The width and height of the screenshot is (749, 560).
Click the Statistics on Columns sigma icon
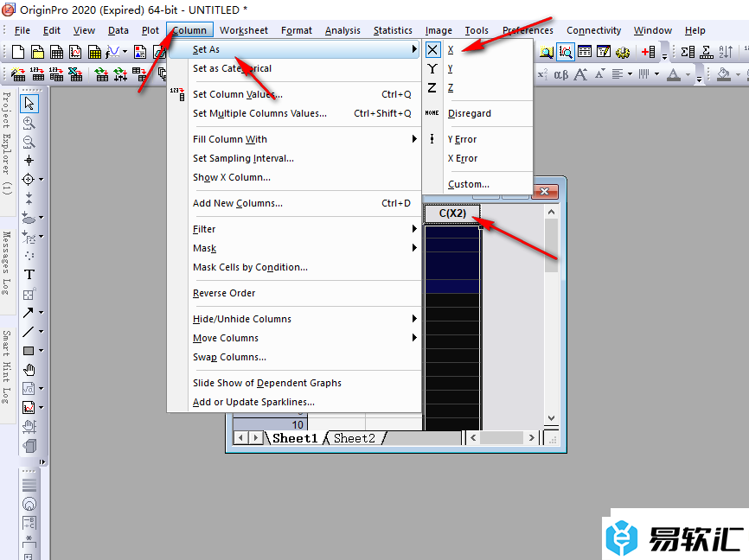[x=688, y=52]
